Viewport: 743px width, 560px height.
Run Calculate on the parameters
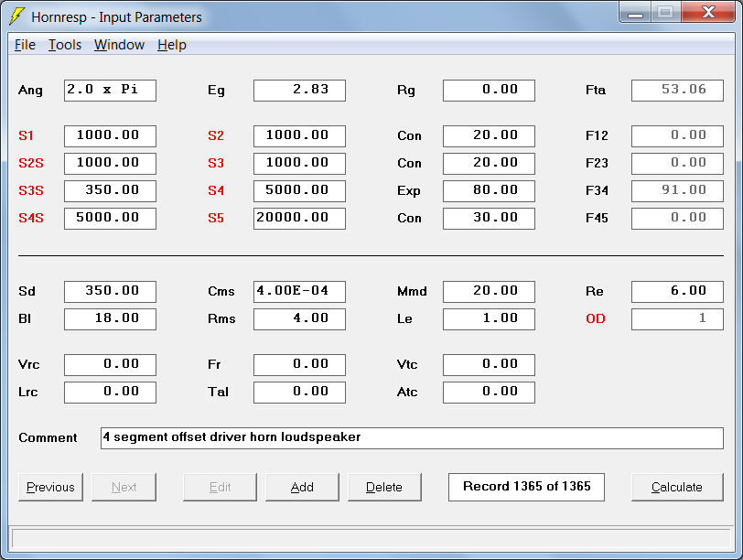pos(677,487)
